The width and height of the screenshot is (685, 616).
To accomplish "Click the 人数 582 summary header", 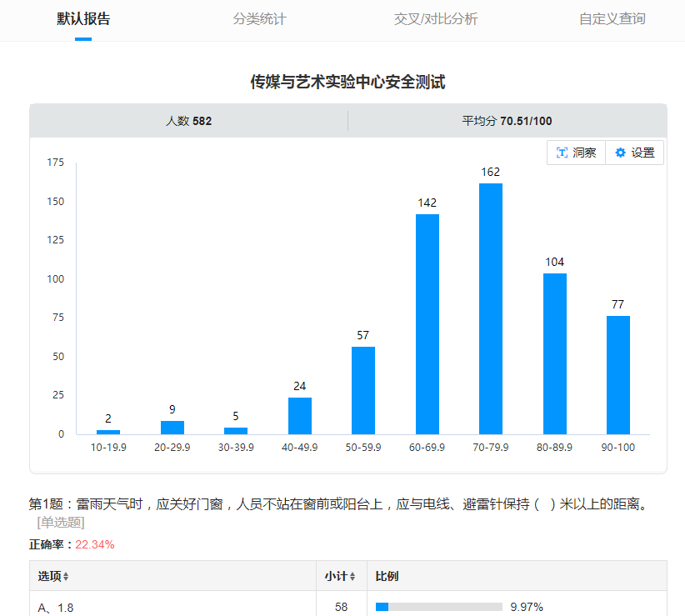I will point(189,121).
